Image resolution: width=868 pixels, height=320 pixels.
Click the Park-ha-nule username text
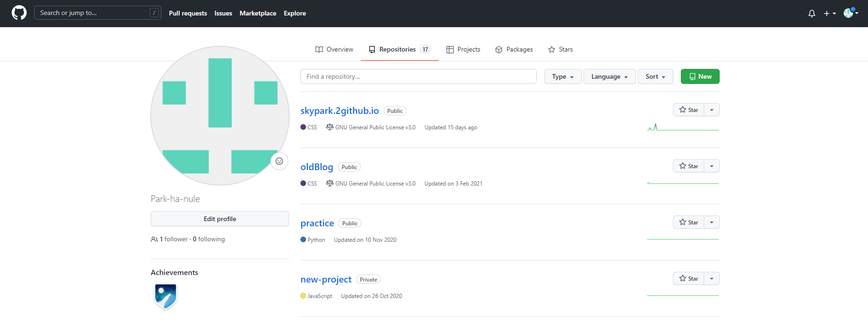click(175, 199)
